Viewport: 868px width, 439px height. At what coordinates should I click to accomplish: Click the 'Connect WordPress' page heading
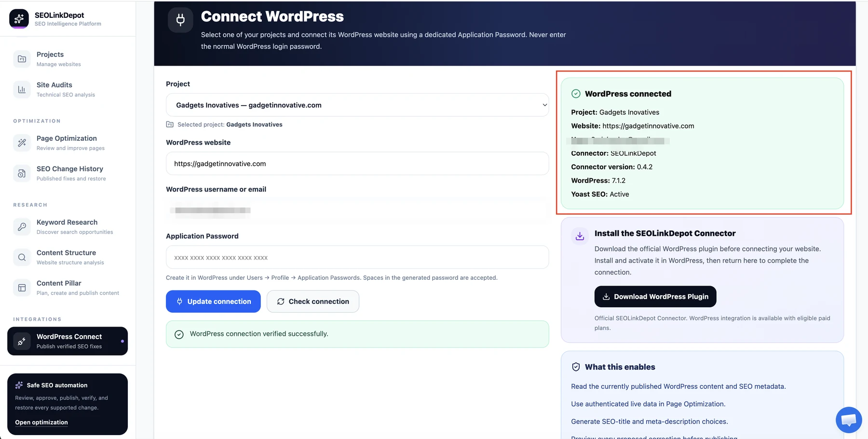[272, 16]
